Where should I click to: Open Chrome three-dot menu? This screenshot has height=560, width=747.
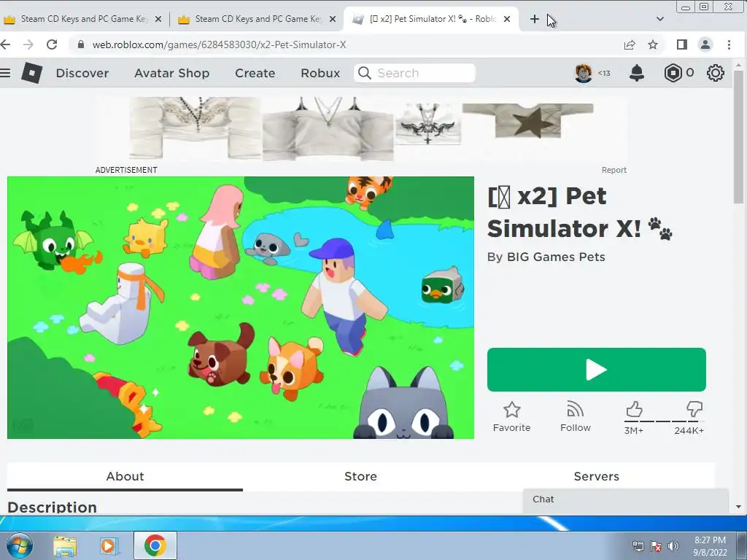729,44
